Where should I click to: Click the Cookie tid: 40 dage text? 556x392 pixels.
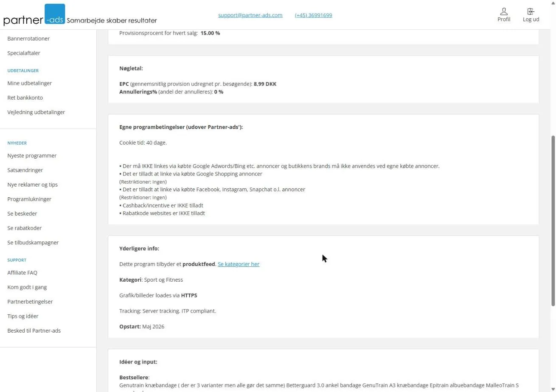click(143, 143)
